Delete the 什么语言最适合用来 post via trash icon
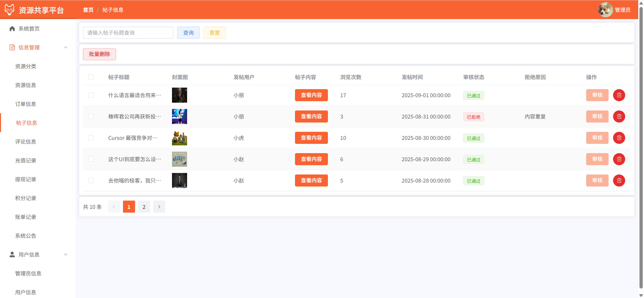This screenshot has height=298, width=644. pyautogui.click(x=619, y=95)
